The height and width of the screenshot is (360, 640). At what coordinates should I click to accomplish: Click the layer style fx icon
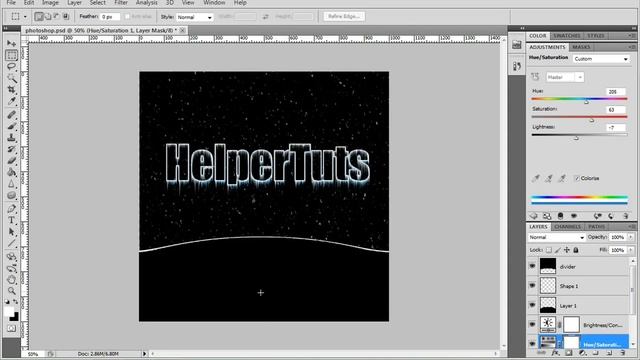[x=555, y=353]
